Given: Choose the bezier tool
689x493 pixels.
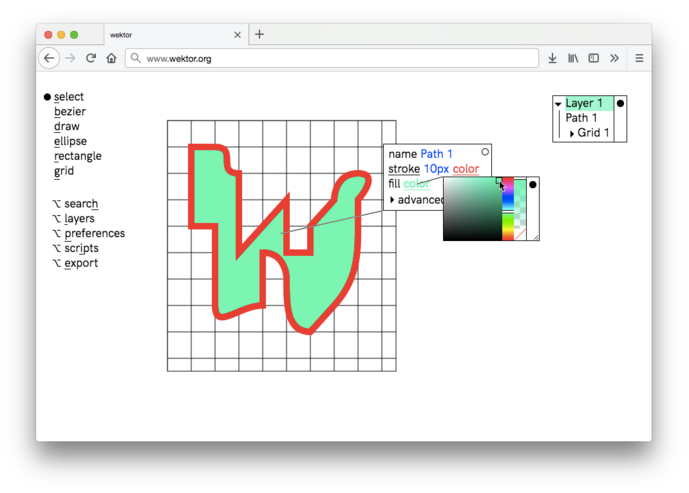Looking at the screenshot, I should 70,112.
